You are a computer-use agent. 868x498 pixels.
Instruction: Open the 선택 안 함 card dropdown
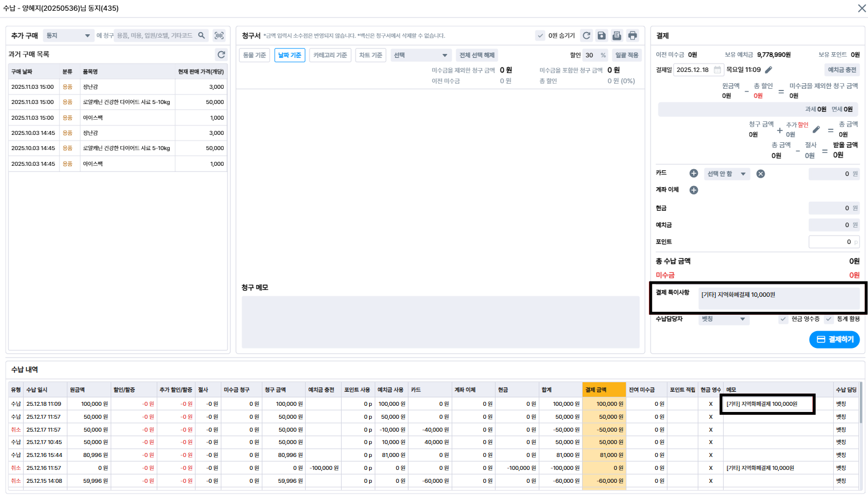pyautogui.click(x=726, y=174)
